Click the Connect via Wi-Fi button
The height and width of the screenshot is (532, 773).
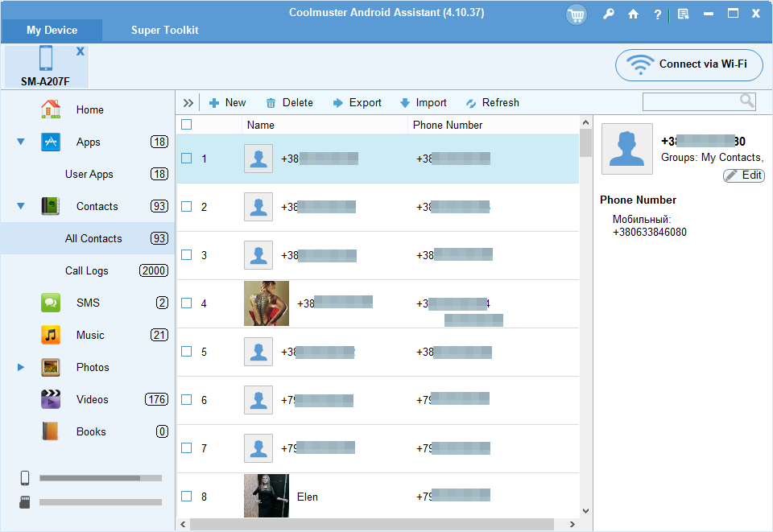(688, 64)
